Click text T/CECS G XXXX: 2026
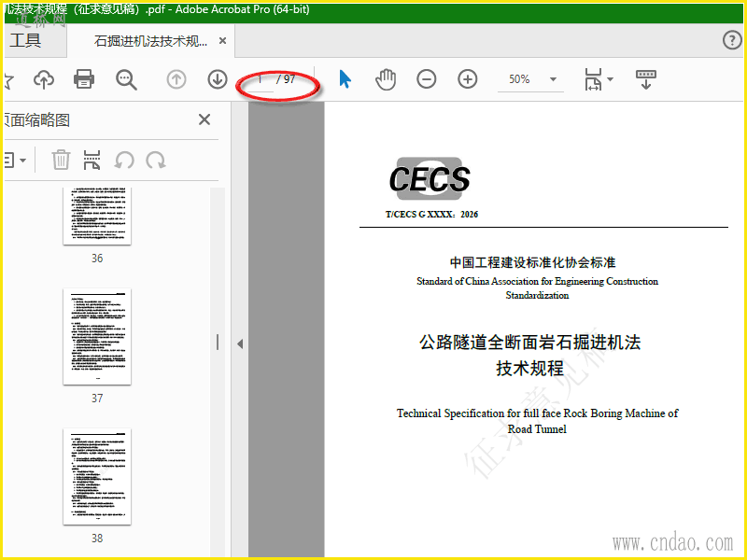 (x=431, y=215)
